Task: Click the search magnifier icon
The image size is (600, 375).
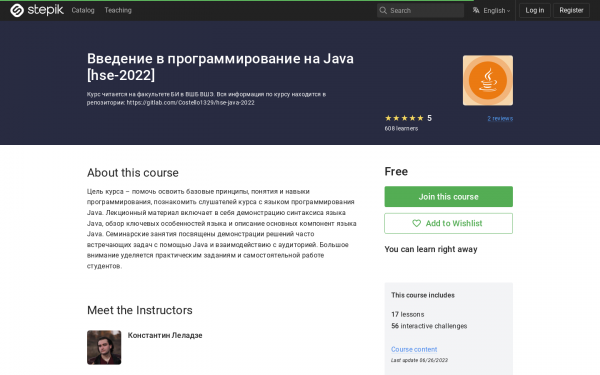Action: point(383,10)
